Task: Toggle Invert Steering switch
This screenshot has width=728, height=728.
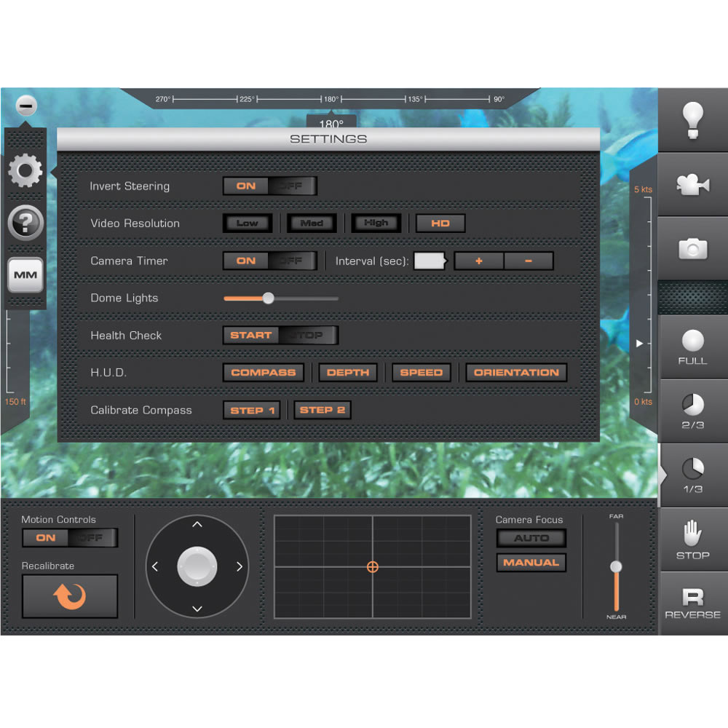Action: [x=269, y=186]
